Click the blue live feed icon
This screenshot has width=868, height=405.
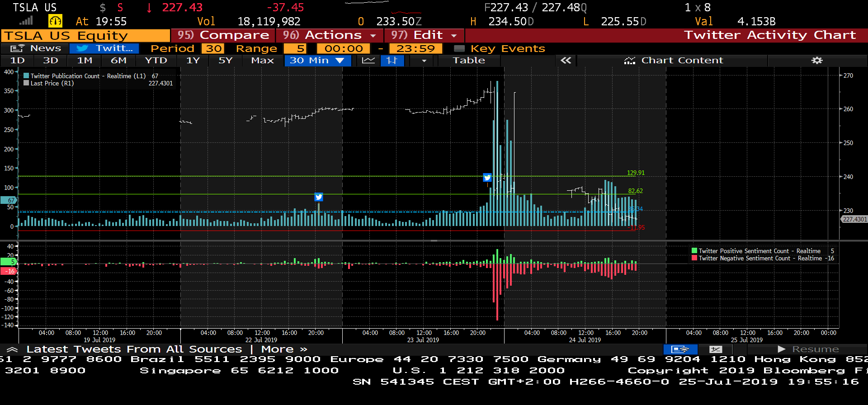[680, 349]
